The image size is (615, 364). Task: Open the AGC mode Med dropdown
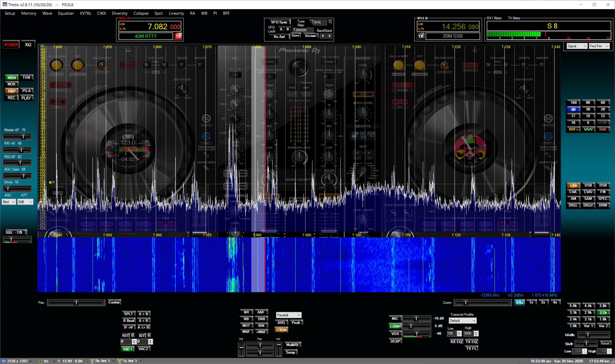9,202
